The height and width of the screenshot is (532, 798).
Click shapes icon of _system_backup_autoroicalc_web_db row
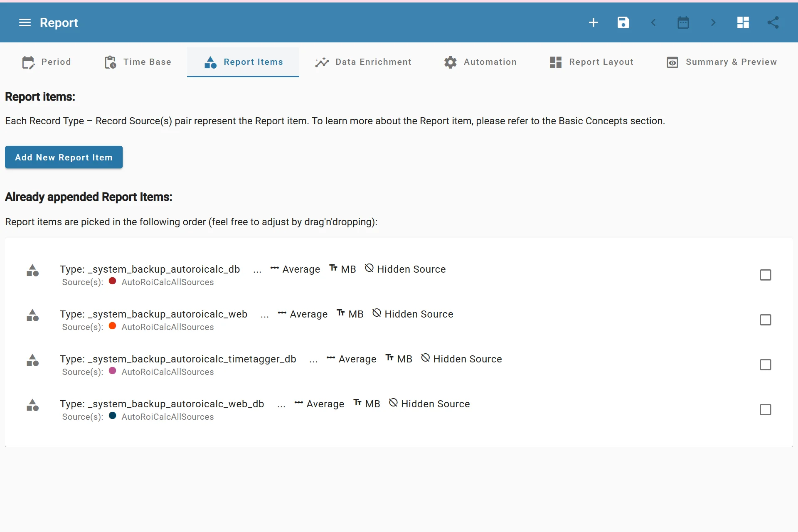(x=32, y=405)
